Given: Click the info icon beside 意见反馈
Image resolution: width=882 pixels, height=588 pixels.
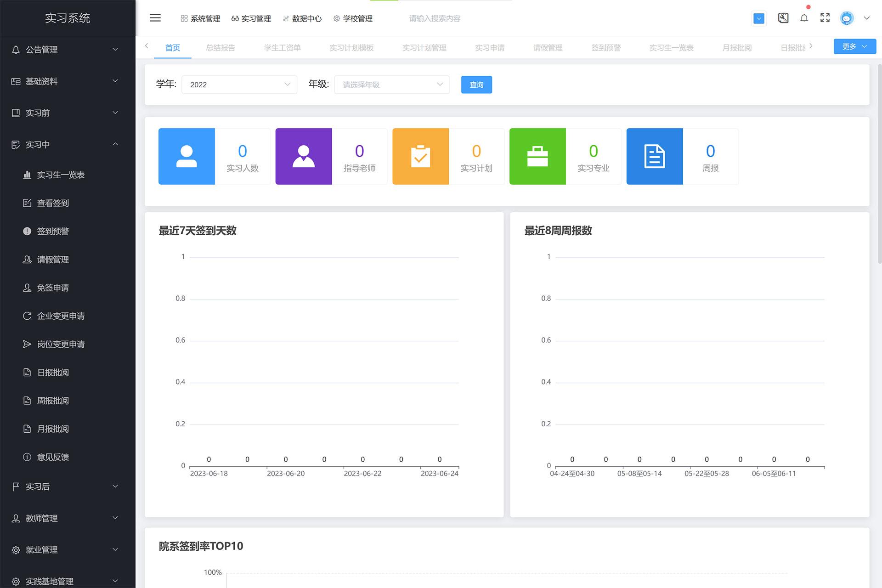Looking at the screenshot, I should coord(27,457).
